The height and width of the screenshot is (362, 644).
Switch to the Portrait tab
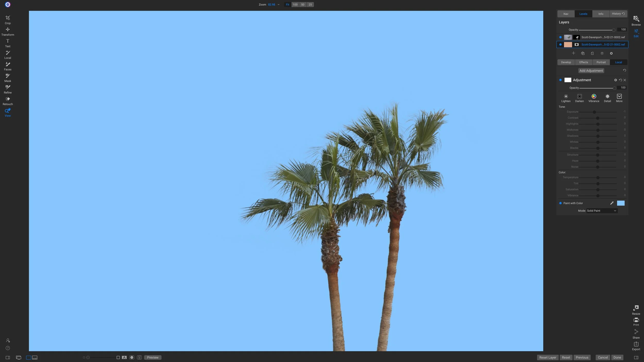601,62
